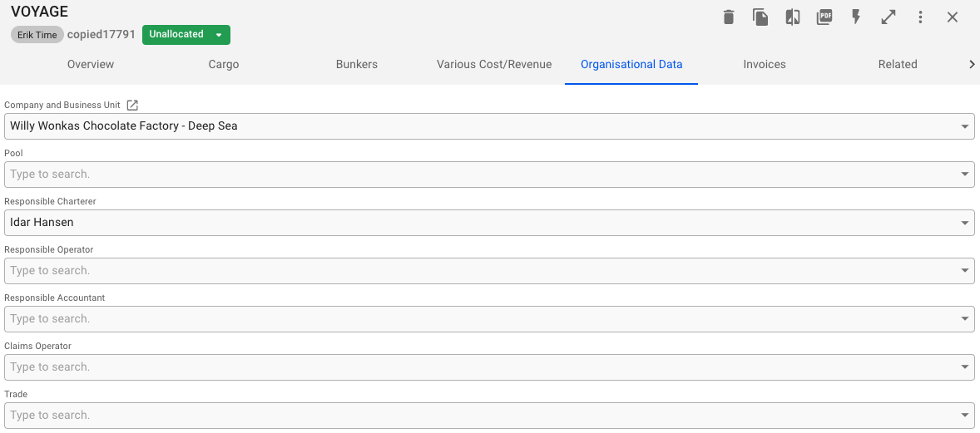Click the Erik Time chip

(x=37, y=36)
